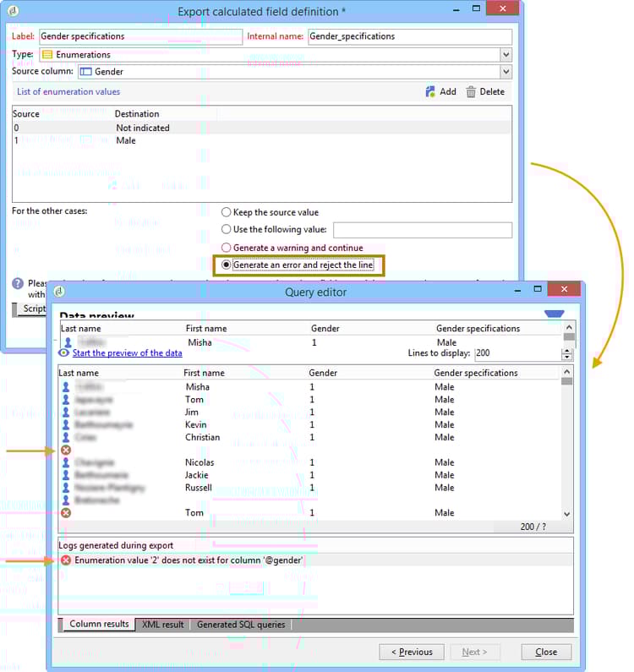Click the Internal name input field

click(410, 36)
